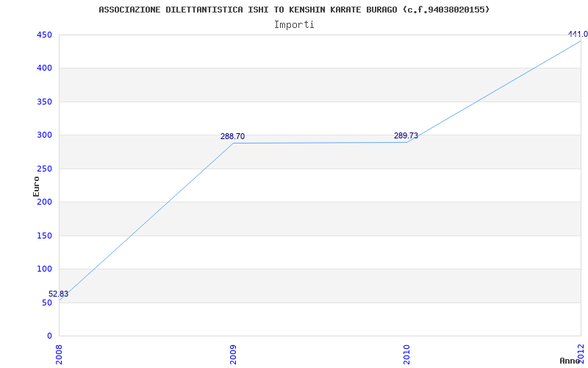Click the Euro y-axis title
This screenshot has height=368, width=588.
[36, 186]
